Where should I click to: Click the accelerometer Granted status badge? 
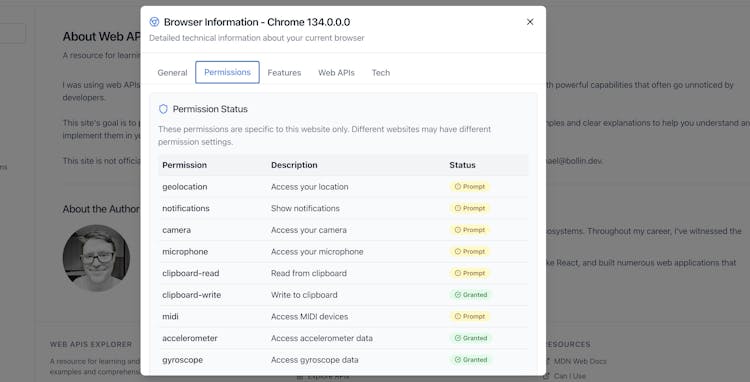tap(471, 338)
